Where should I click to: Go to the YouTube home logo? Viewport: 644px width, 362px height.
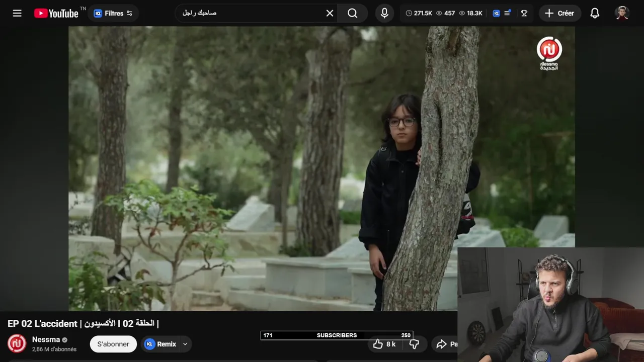point(56,13)
